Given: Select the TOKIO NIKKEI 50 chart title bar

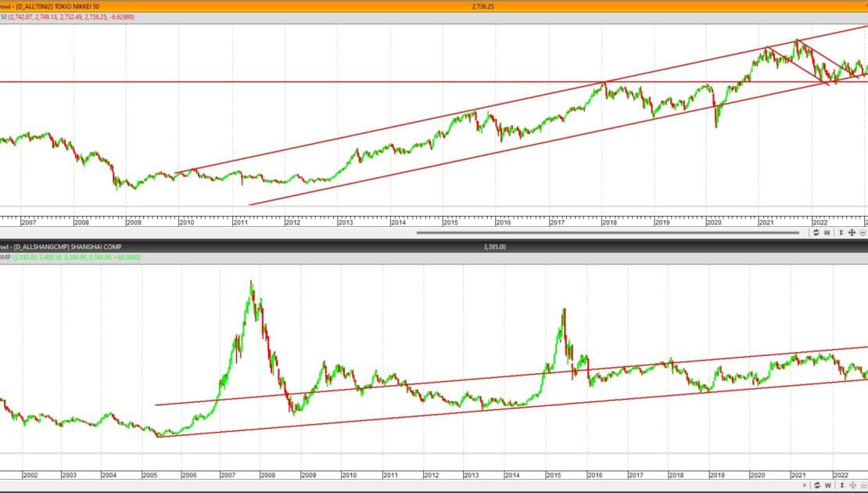Looking at the screenshot, I should (434, 6).
